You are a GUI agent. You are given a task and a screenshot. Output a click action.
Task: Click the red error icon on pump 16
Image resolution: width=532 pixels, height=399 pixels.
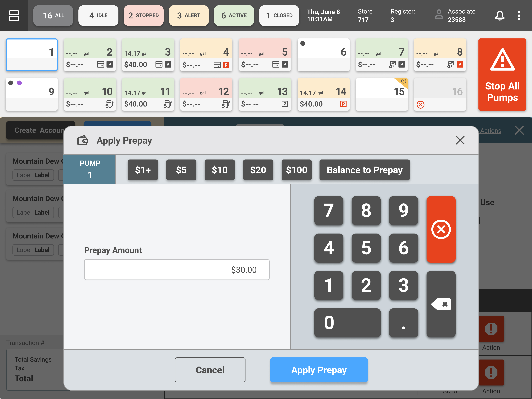[x=420, y=105]
